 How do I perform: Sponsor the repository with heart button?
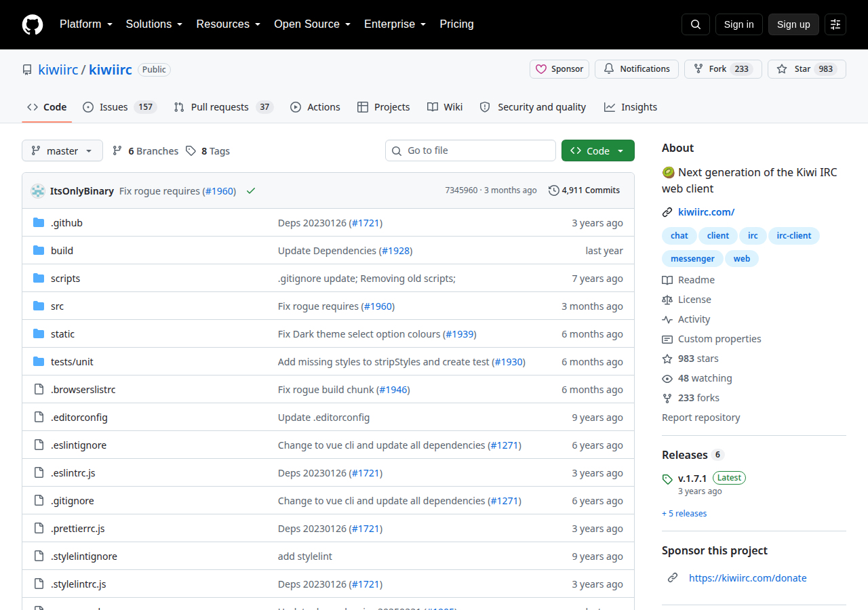point(559,69)
